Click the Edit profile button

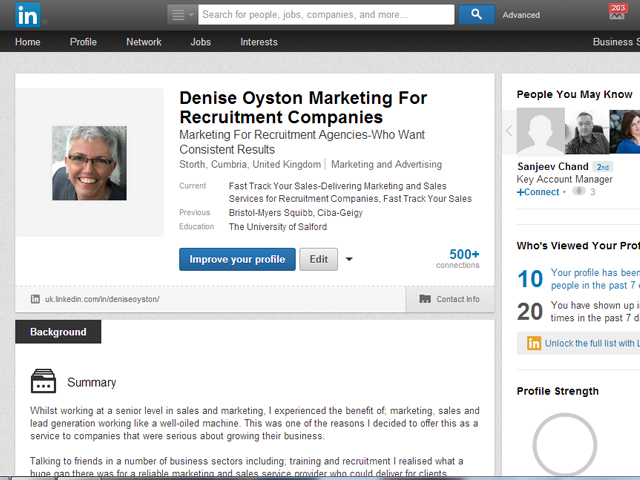[x=318, y=259]
